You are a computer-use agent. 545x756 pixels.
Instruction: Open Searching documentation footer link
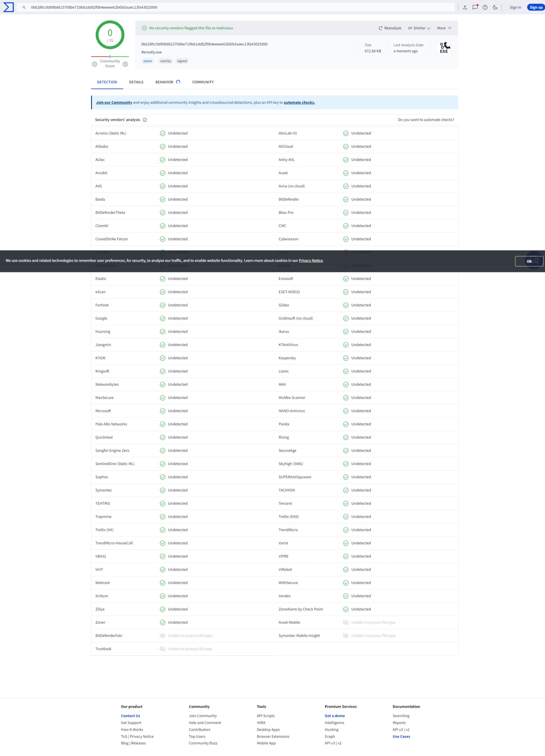pos(401,716)
